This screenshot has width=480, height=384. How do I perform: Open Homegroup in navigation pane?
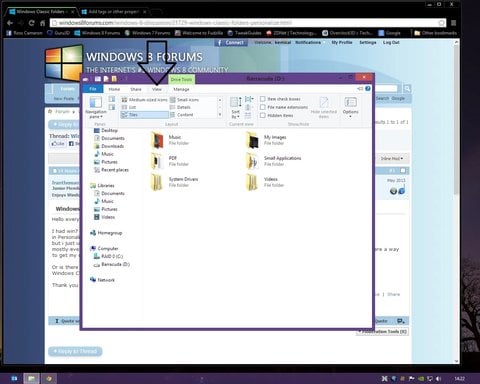pyautogui.click(x=106, y=233)
